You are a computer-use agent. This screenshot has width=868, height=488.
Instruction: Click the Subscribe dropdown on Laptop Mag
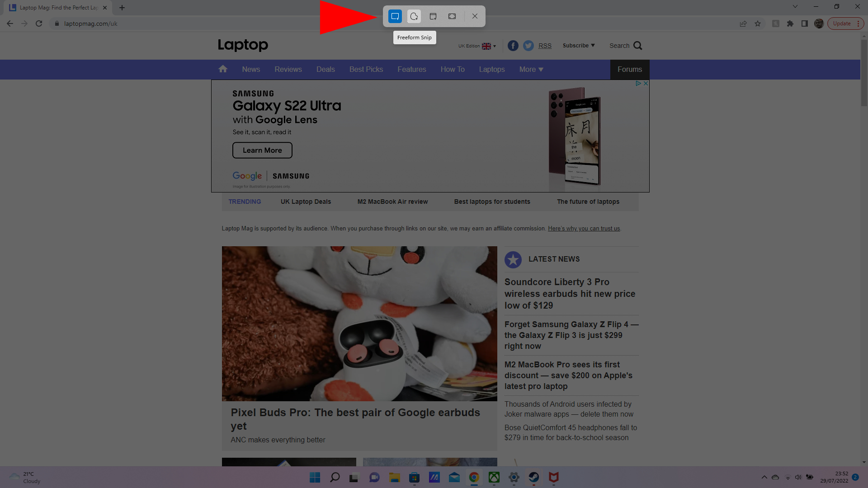[x=579, y=45]
